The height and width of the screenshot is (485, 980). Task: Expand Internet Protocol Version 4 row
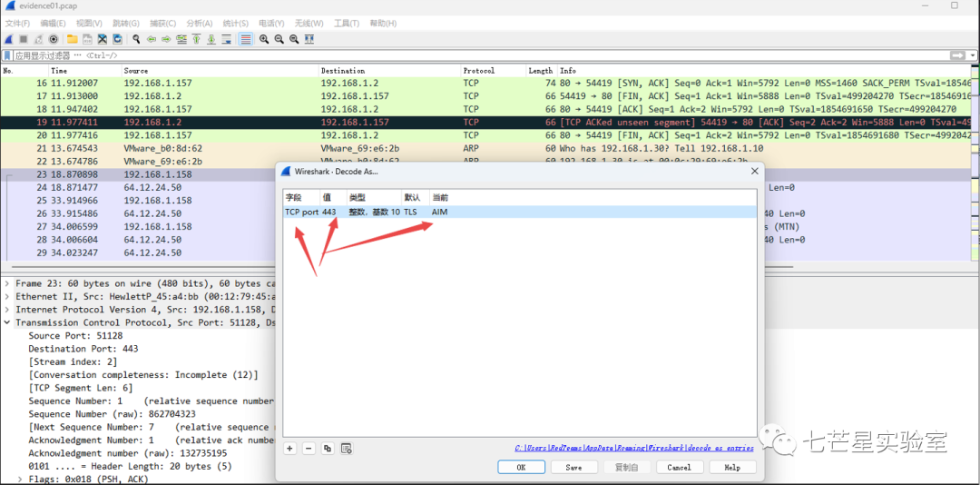7,310
